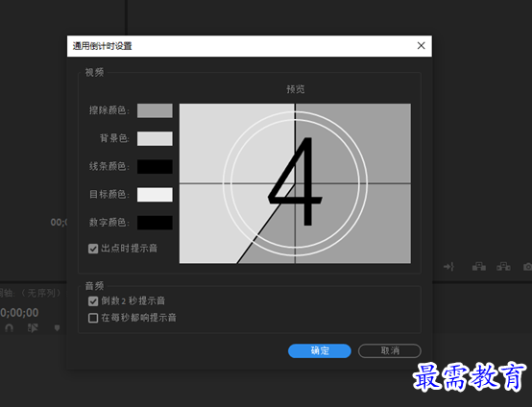Close the 通用倒计时设置 dialog

click(421, 45)
